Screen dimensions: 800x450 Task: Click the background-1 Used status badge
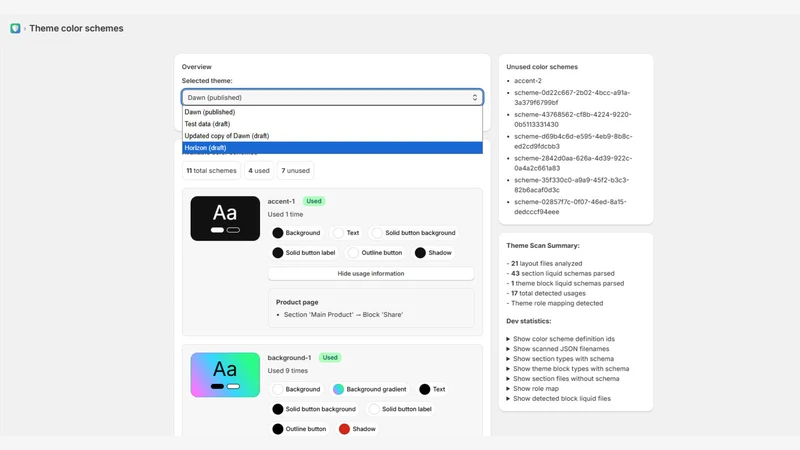tap(330, 358)
